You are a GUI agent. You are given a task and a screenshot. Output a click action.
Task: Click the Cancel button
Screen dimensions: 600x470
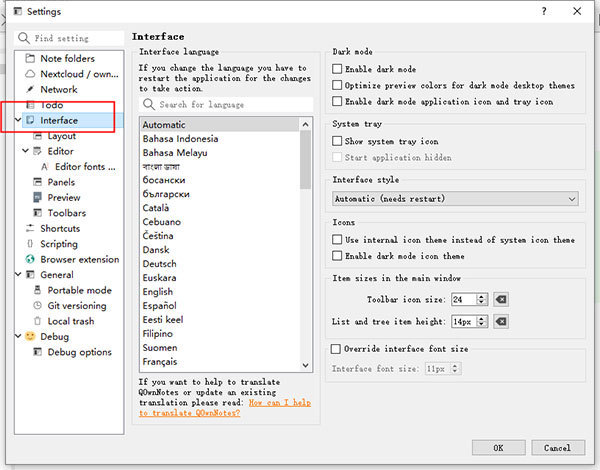[x=558, y=447]
